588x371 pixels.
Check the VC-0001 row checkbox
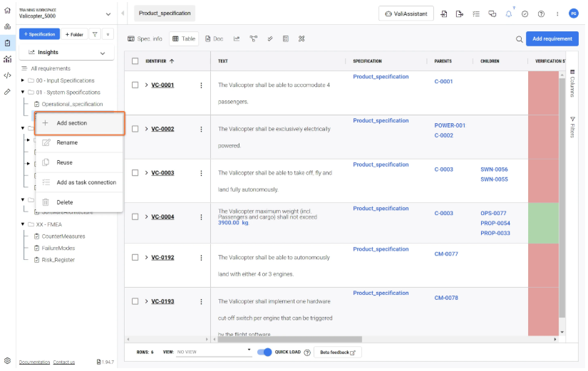point(135,85)
